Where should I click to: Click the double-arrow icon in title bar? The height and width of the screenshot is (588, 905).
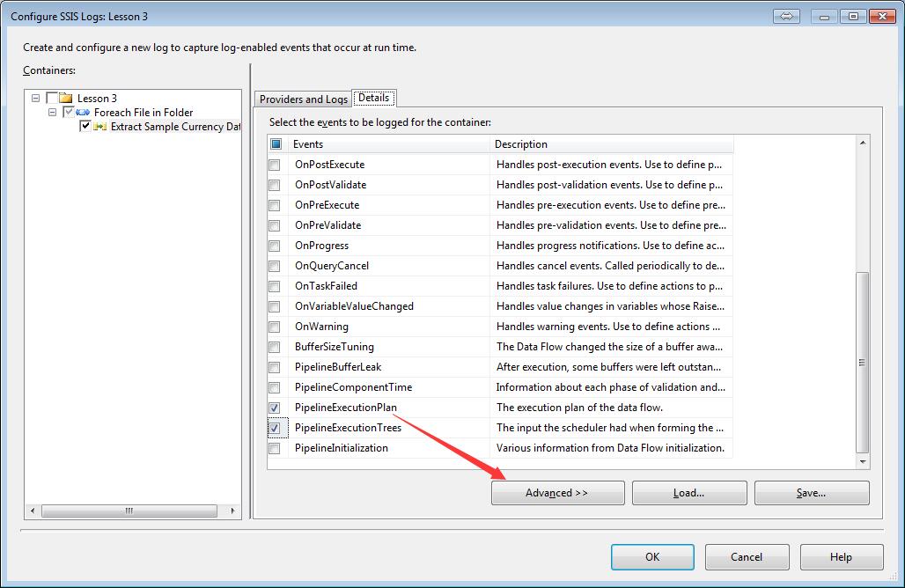[x=786, y=16]
